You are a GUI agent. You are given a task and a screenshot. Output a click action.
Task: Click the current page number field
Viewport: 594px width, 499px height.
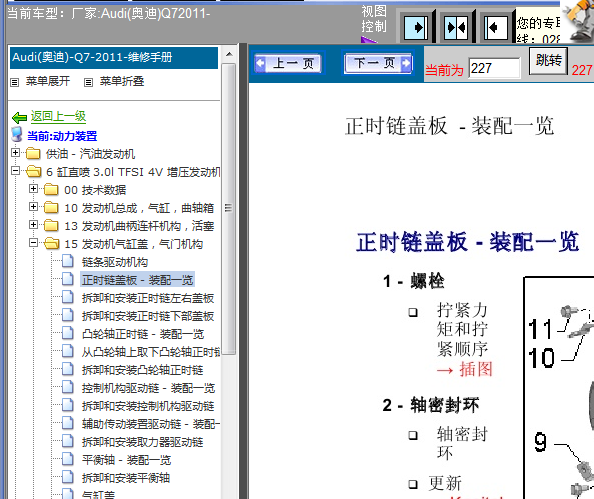tap(494, 69)
